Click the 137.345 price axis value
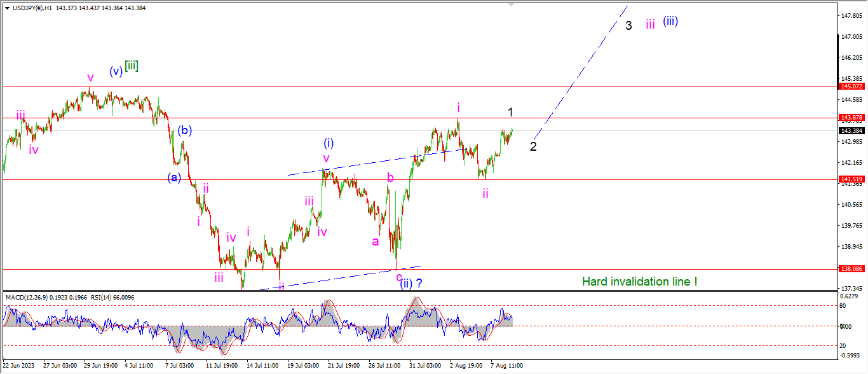The width and height of the screenshot is (868, 374). (851, 288)
